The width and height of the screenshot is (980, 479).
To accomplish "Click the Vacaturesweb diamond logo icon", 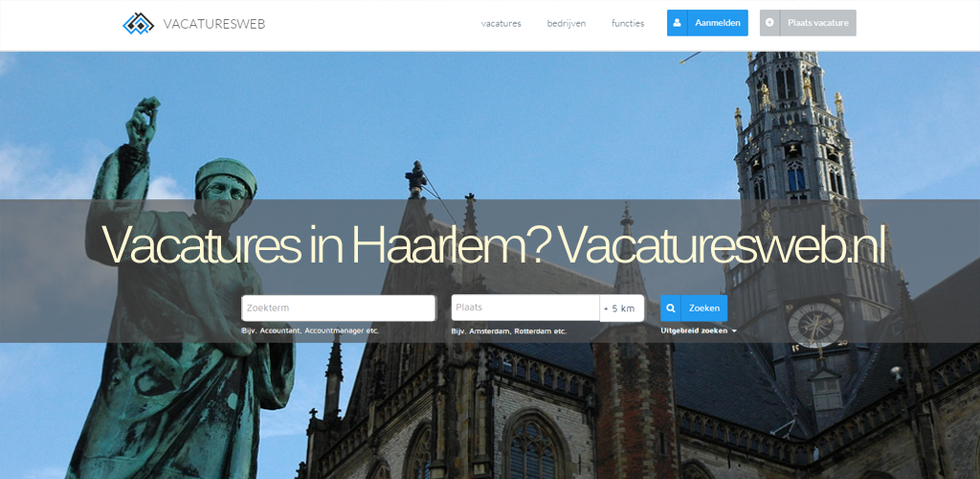I will pos(138,24).
